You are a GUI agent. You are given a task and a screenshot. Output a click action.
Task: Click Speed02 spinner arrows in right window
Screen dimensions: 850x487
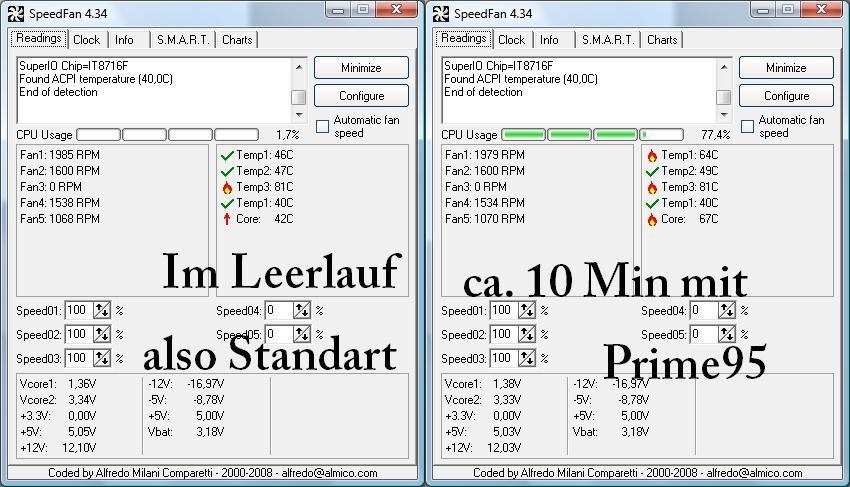point(526,334)
